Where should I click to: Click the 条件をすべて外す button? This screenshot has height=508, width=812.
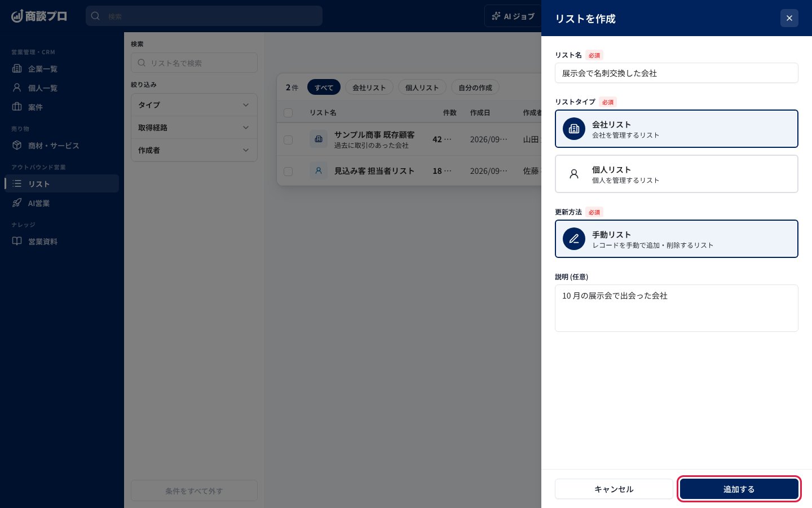pos(194,491)
